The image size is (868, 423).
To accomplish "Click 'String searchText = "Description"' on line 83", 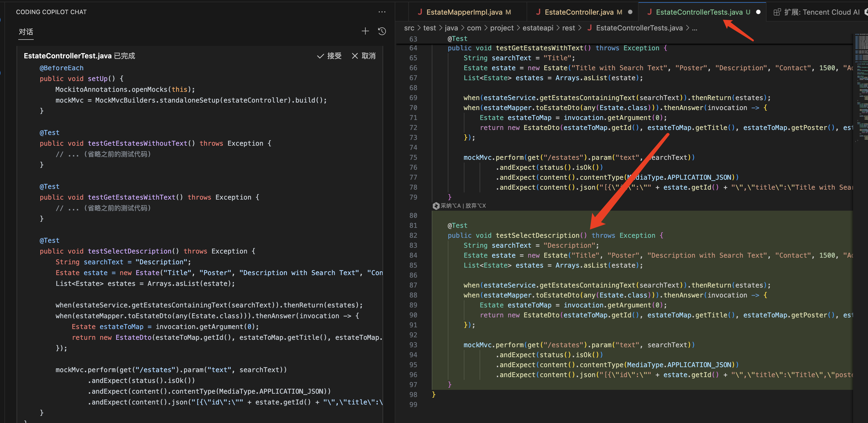I will (531, 246).
